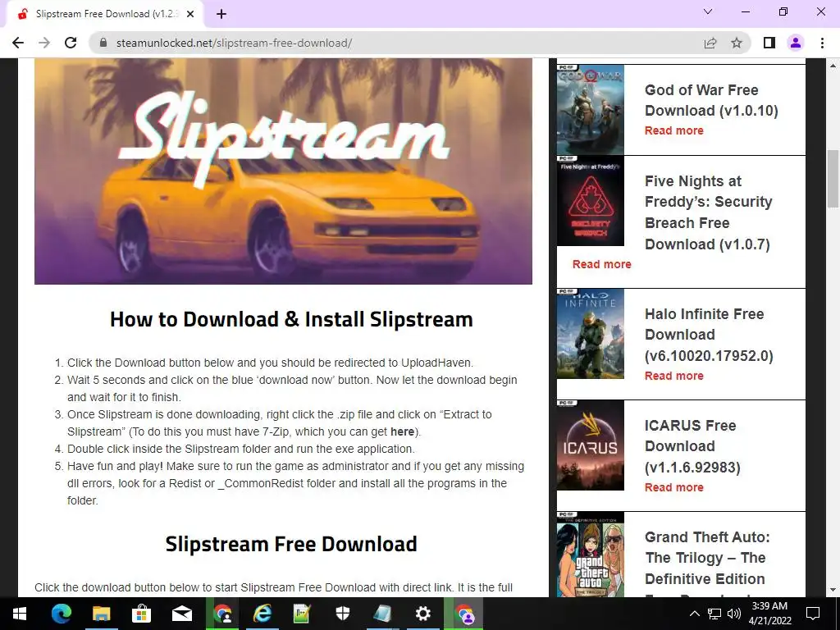Launch Internet Explorer from the taskbar
This screenshot has width=840, height=630.
coord(262,614)
